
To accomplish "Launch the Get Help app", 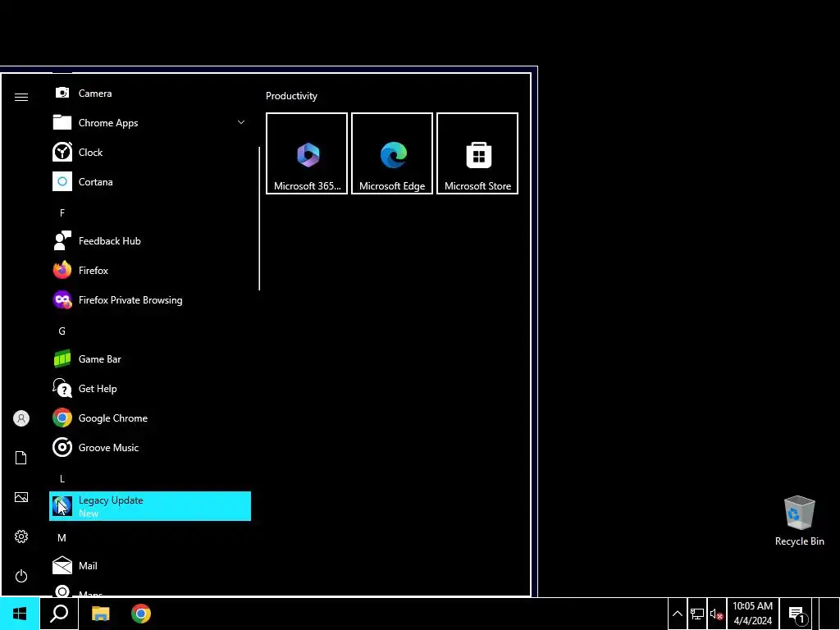I will coord(150,388).
